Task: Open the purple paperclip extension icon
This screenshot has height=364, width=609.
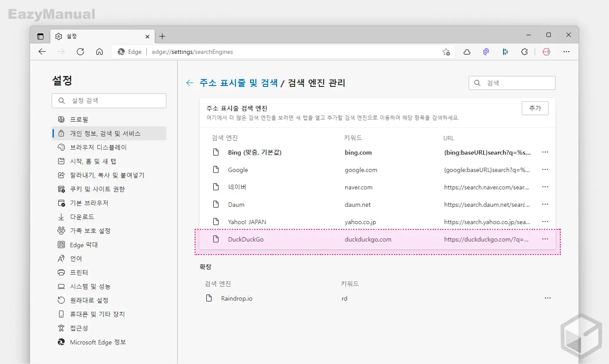Action: pyautogui.click(x=486, y=52)
